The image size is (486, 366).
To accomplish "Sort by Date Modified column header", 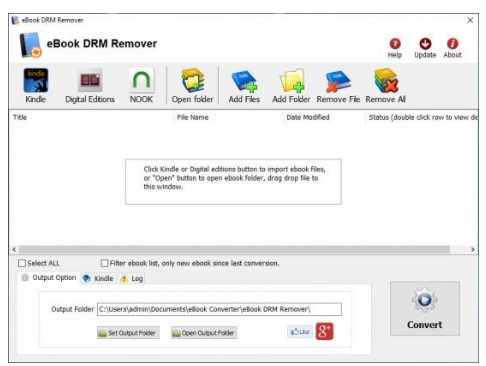I will (324, 117).
